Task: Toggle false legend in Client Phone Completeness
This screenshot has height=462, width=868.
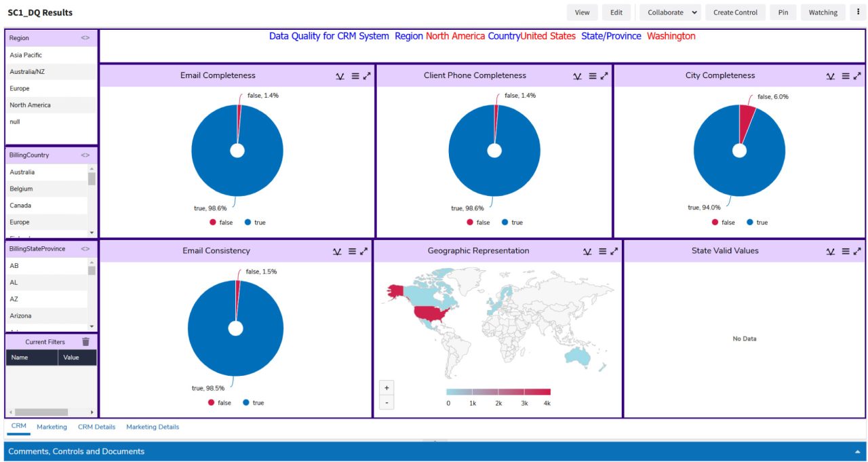Action: 479,223
